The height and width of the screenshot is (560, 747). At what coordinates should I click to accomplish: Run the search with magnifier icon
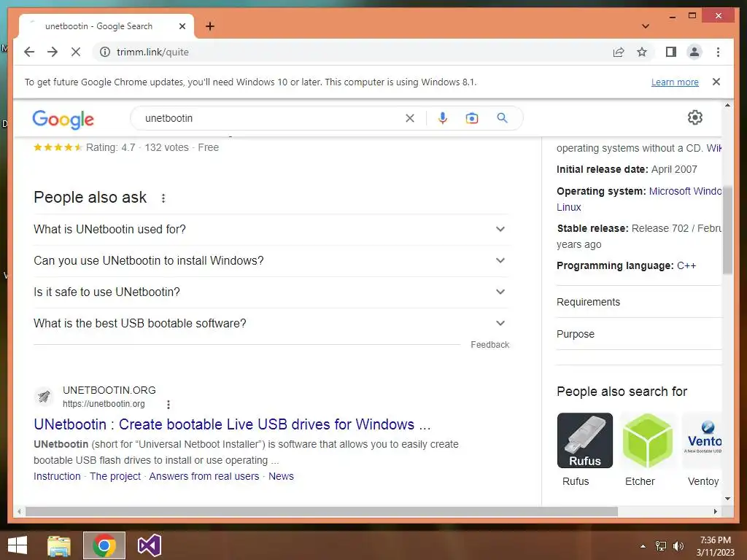(502, 118)
